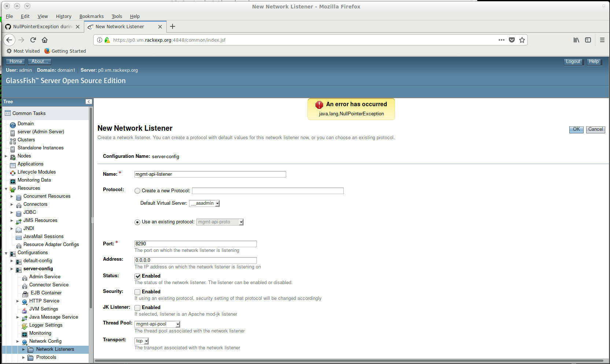Click the OK button

point(576,129)
